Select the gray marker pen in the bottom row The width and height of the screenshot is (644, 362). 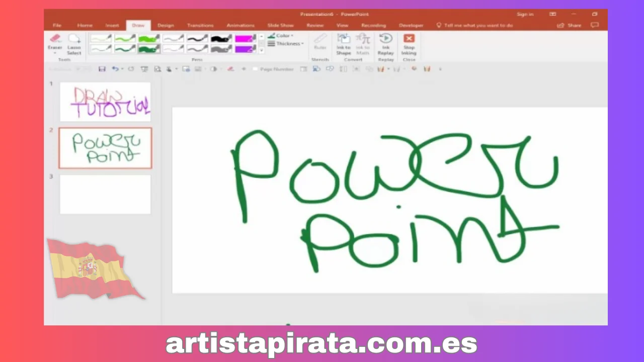coord(222,48)
